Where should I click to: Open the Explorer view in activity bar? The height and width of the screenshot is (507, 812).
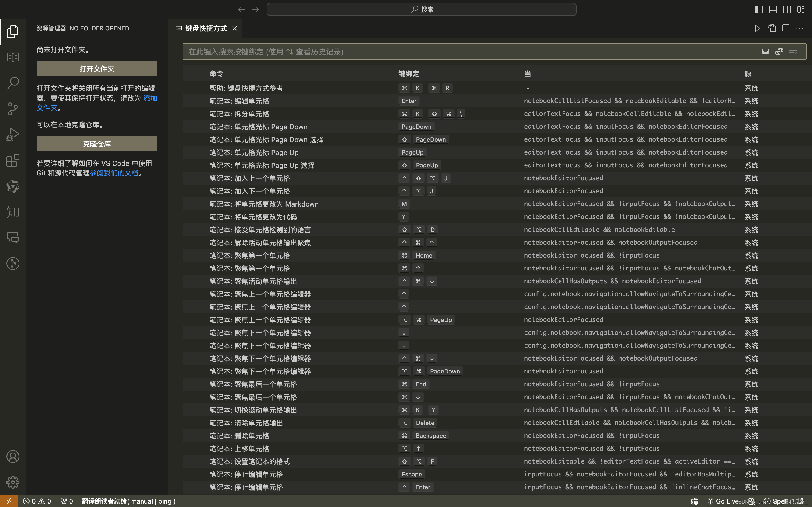pos(13,32)
